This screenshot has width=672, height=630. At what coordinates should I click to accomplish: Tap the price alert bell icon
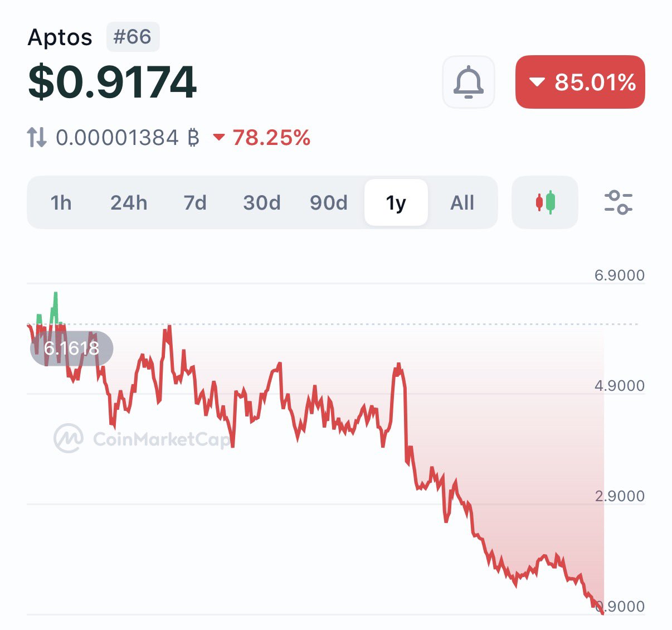[468, 82]
